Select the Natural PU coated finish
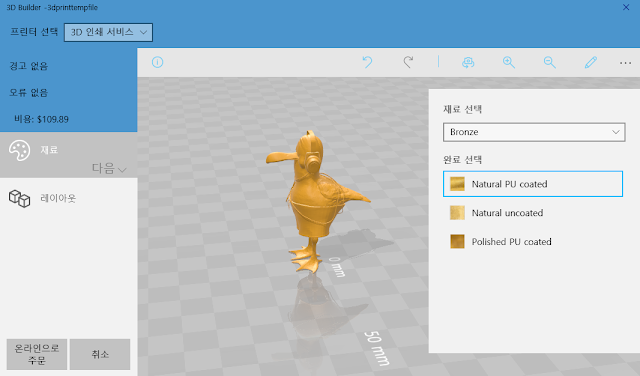The width and height of the screenshot is (640, 376). click(x=533, y=184)
